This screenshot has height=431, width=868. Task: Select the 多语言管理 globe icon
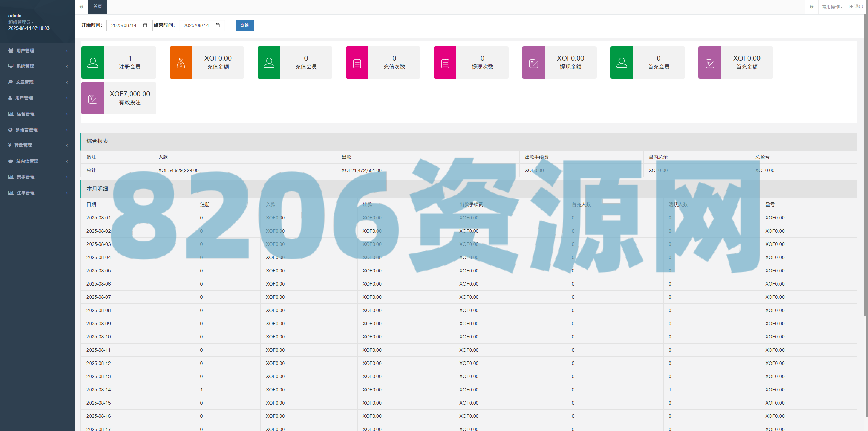pyautogui.click(x=10, y=129)
